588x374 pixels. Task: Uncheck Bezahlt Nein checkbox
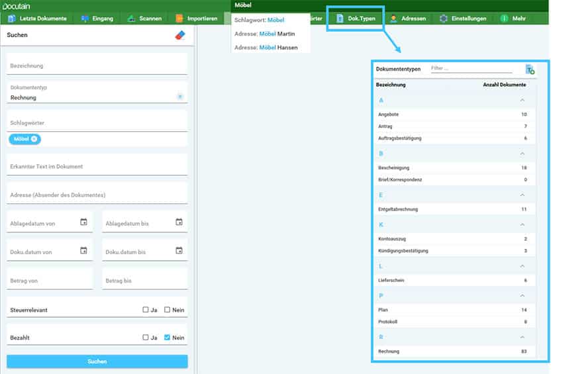pyautogui.click(x=168, y=338)
